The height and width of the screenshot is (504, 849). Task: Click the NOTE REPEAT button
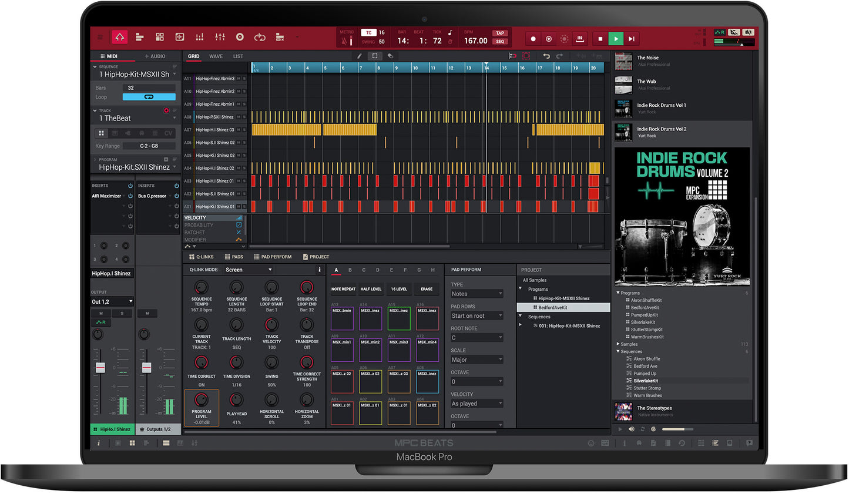343,289
